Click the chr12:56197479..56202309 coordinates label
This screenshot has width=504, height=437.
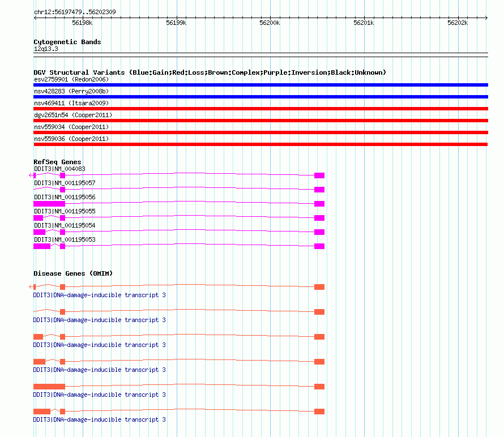75,12
